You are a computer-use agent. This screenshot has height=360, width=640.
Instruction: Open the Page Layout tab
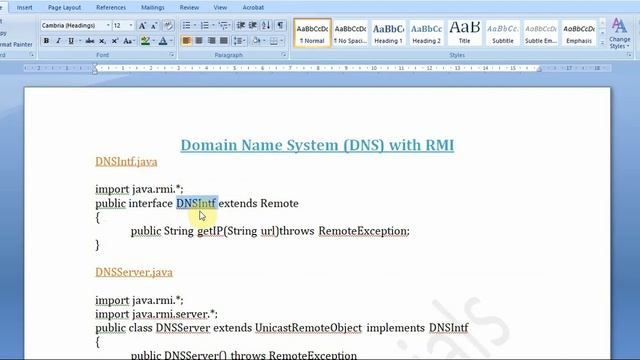[x=64, y=7]
